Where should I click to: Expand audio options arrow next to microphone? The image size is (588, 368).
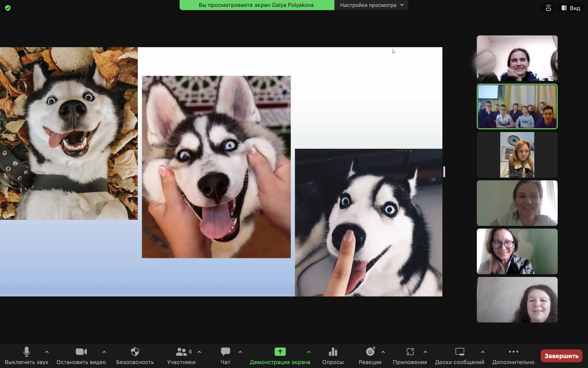[47, 352]
